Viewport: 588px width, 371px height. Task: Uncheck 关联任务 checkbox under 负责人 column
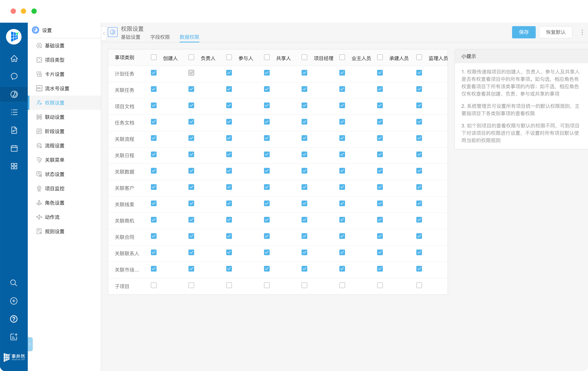[x=191, y=89]
